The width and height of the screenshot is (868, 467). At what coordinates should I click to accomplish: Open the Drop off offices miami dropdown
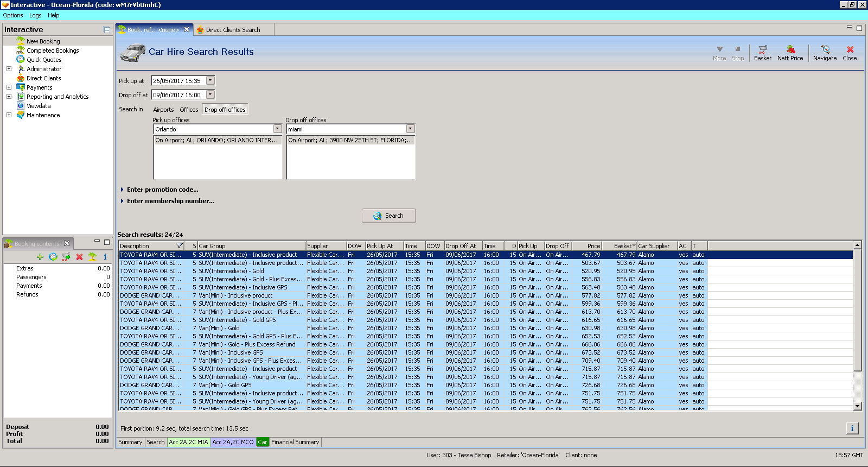point(410,129)
